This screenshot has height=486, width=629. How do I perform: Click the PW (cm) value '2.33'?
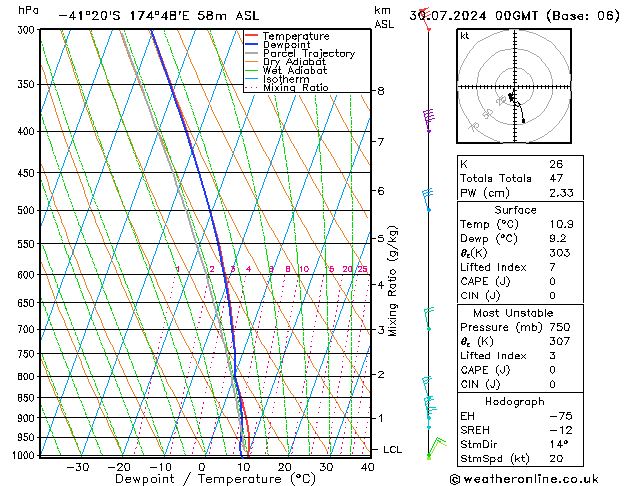click(x=561, y=193)
